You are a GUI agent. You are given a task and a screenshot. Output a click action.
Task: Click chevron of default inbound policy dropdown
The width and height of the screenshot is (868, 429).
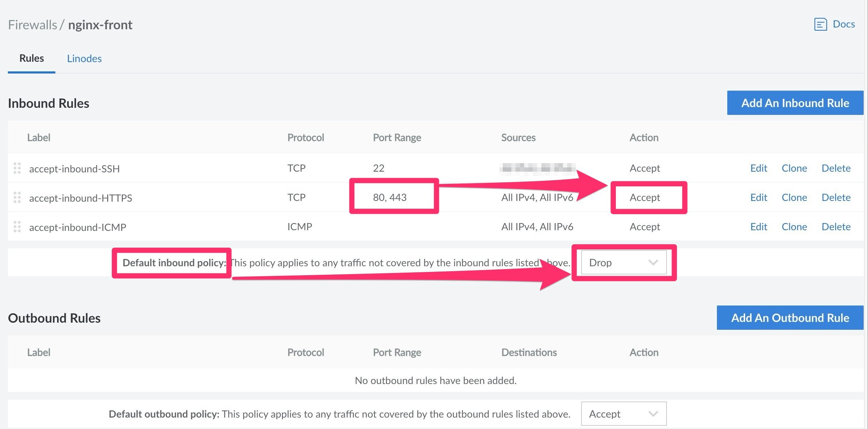pos(653,263)
